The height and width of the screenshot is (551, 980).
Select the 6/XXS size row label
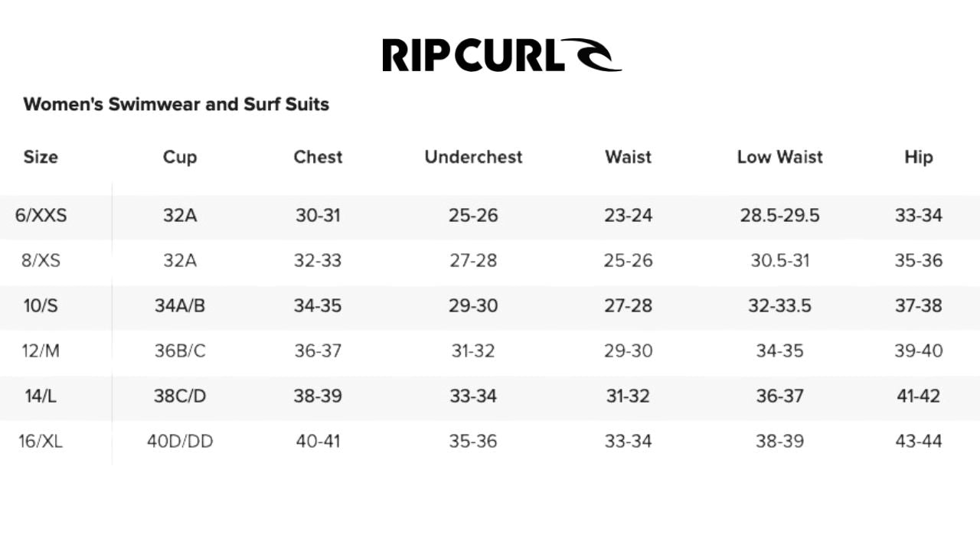pos(41,216)
